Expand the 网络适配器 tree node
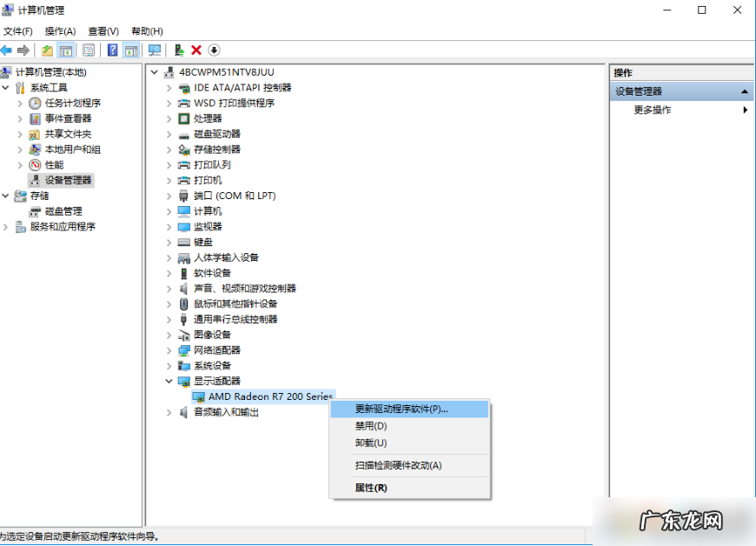 (169, 350)
